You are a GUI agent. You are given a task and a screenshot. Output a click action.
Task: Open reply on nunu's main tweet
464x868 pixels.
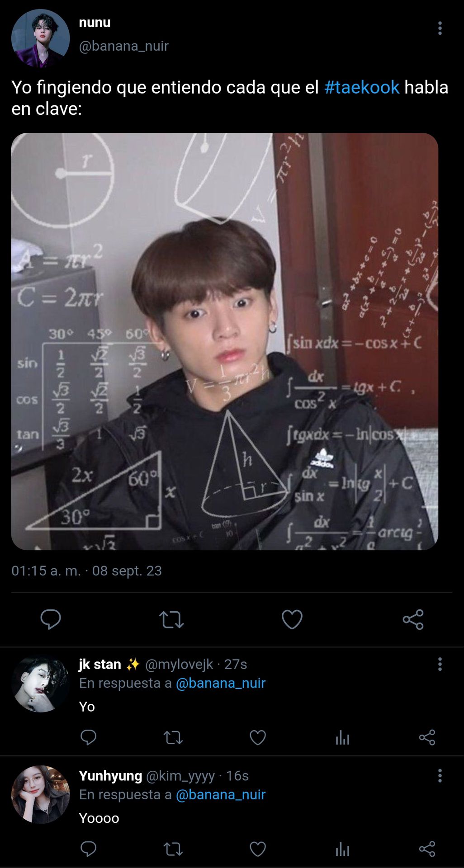[x=51, y=619]
